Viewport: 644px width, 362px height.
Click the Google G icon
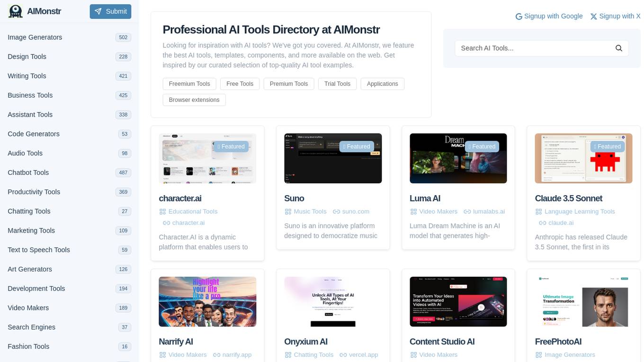pyautogui.click(x=519, y=17)
